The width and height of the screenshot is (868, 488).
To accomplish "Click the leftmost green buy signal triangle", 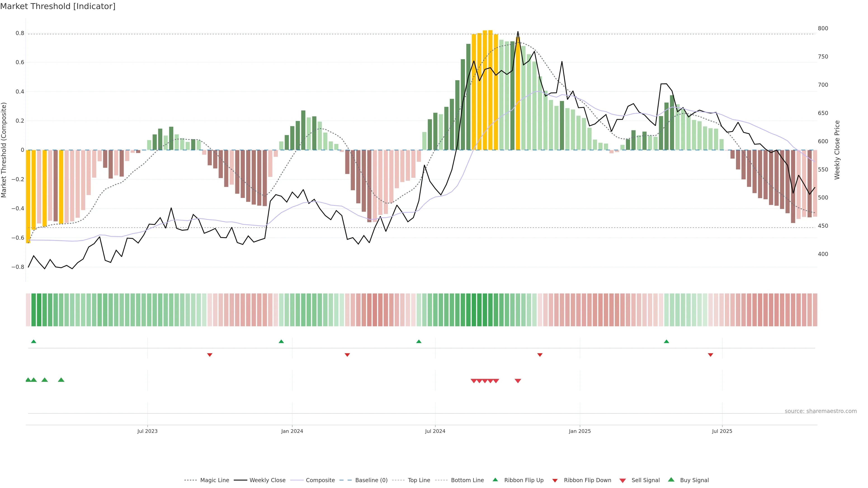I will click(x=28, y=380).
